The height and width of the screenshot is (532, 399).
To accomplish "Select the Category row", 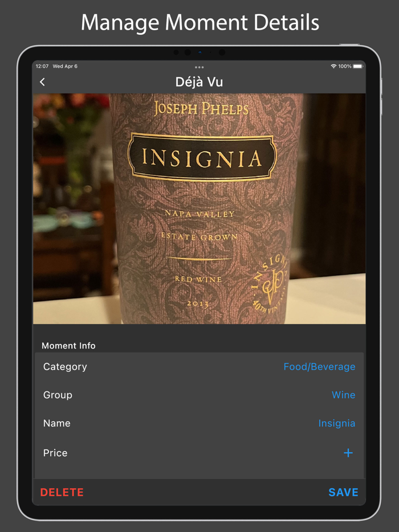I will click(199, 366).
